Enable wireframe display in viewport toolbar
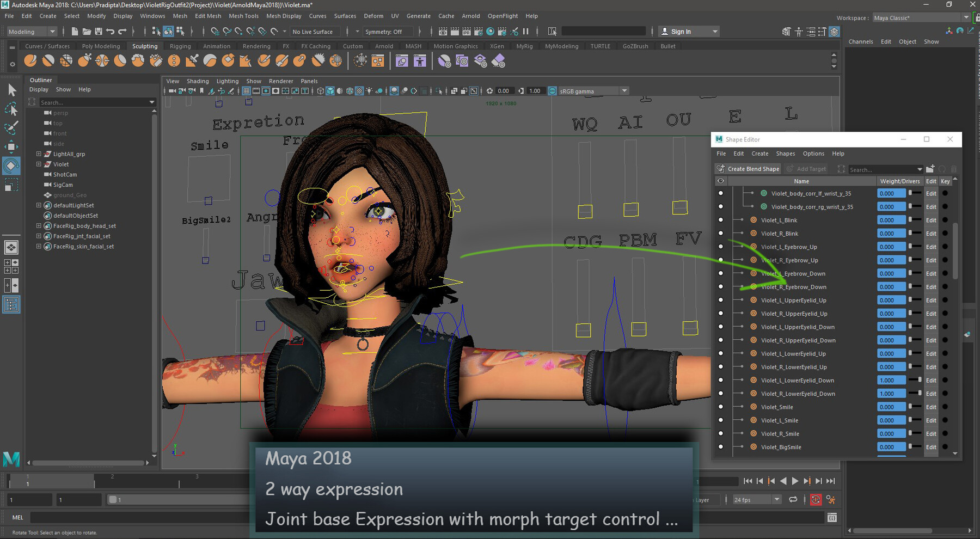The image size is (980, 539). [321, 91]
